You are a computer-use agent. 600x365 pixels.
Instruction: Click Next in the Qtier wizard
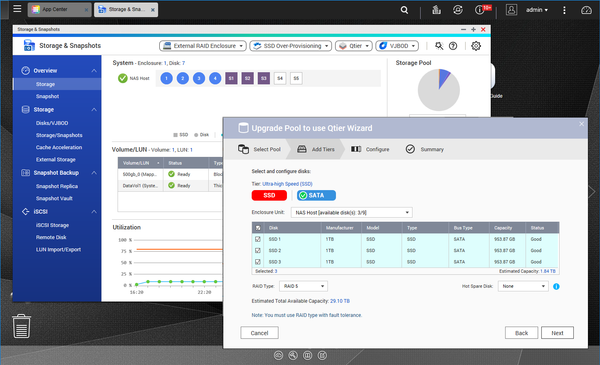coord(557,333)
